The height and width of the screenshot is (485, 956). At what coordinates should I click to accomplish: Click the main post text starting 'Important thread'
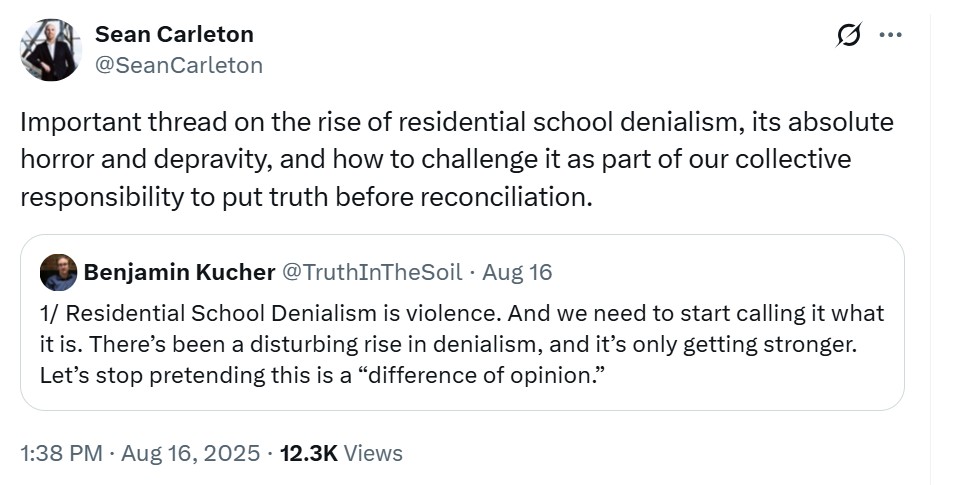coord(456,123)
